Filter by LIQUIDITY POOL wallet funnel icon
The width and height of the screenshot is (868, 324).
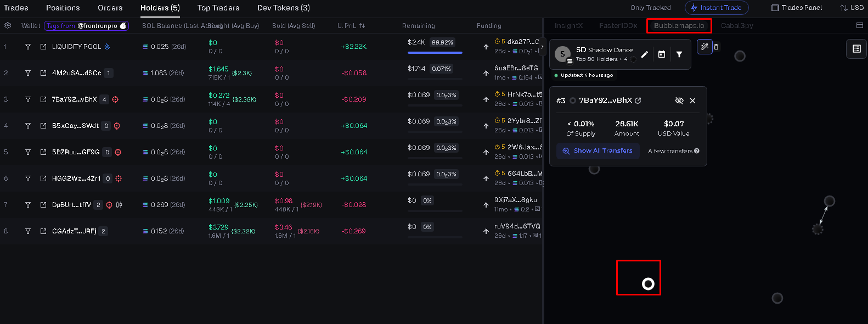28,47
